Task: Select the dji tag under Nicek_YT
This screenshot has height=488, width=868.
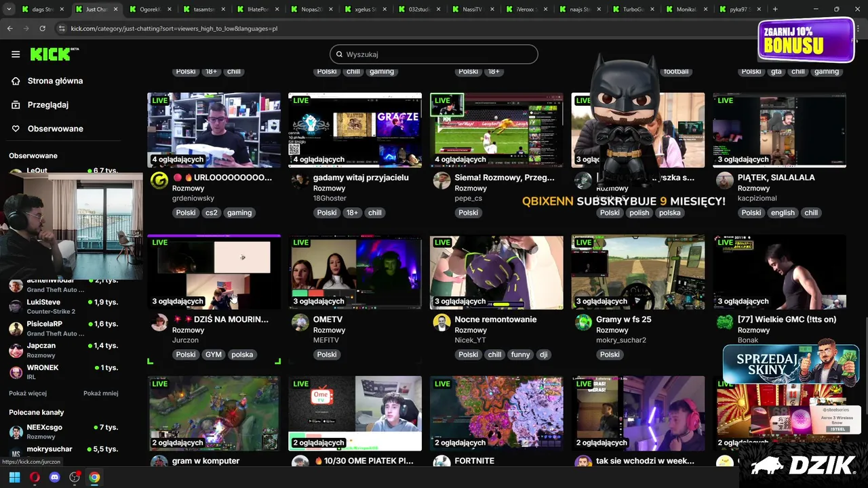Action: [x=543, y=354]
